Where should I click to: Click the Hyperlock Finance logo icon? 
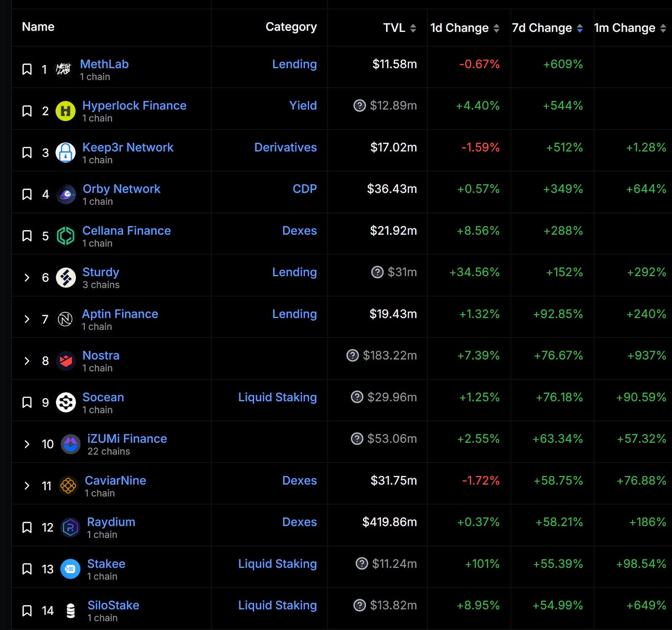(66, 111)
